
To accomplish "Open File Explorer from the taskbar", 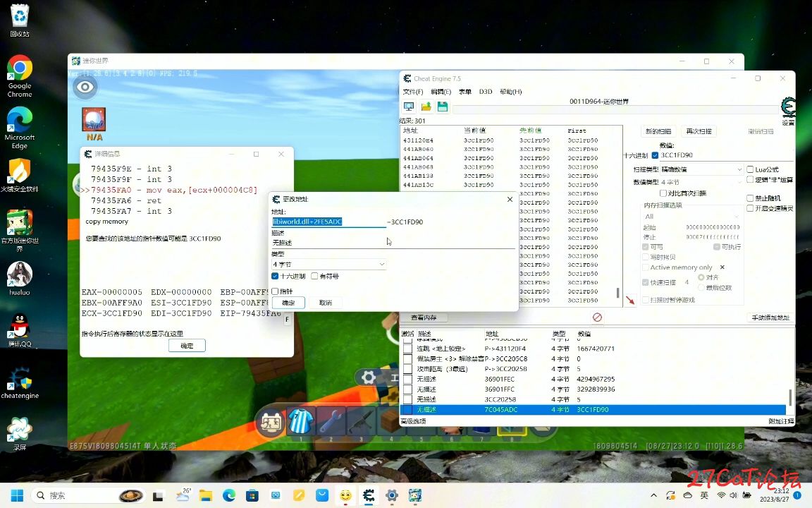I will (x=206, y=495).
